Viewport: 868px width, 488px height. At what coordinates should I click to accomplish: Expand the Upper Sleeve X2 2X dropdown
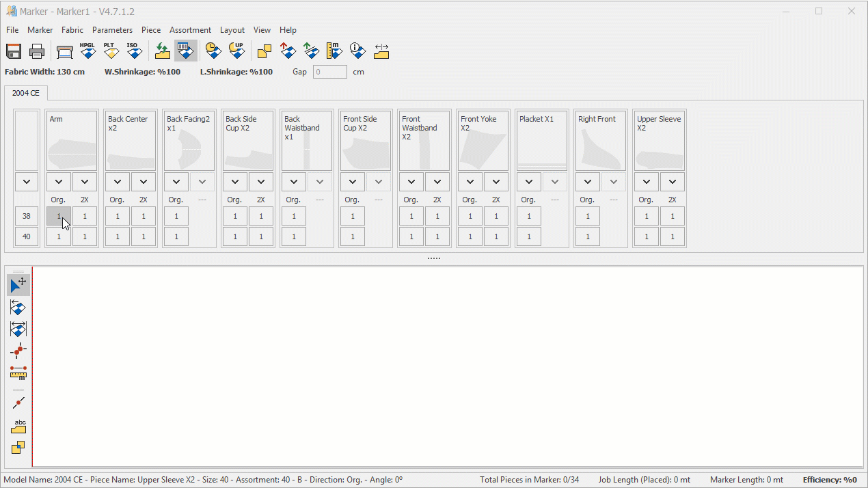[x=673, y=182]
